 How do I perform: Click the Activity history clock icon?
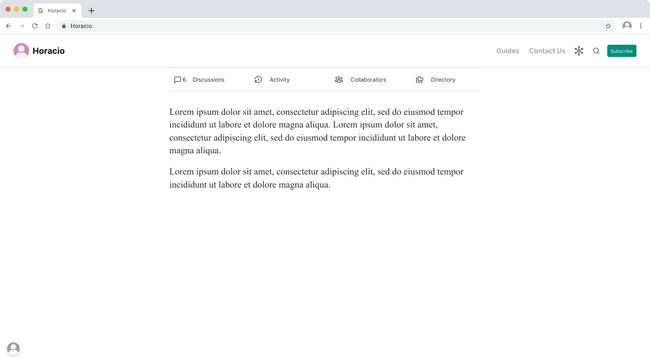[x=258, y=80]
